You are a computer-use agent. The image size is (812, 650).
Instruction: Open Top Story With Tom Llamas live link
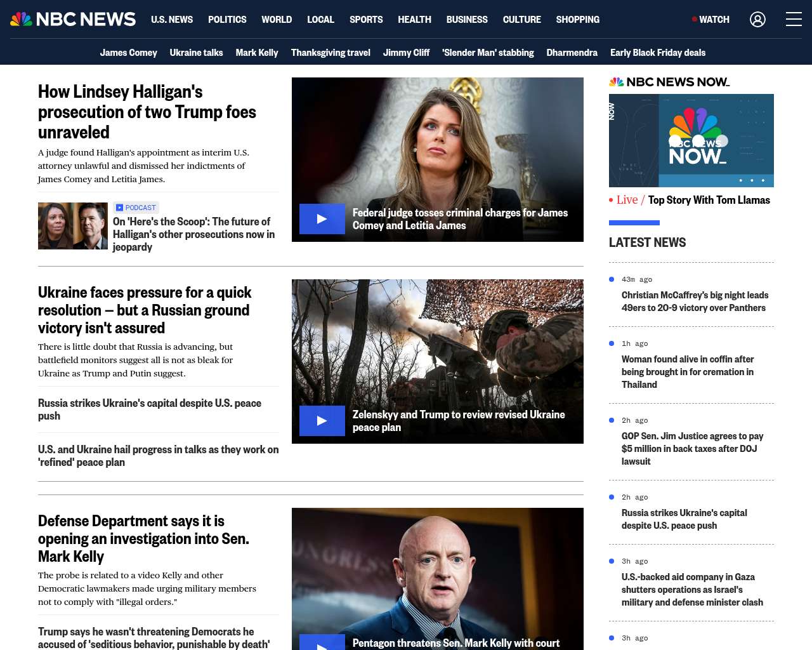coord(709,200)
